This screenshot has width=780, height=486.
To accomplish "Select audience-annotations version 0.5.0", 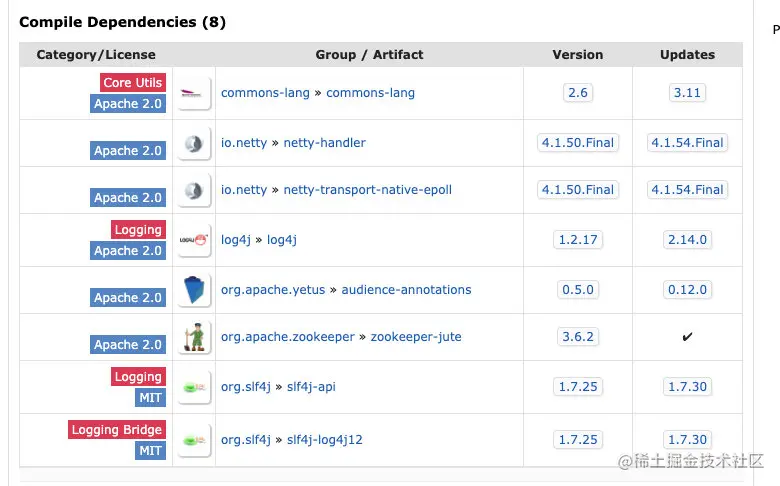I will [x=578, y=290].
